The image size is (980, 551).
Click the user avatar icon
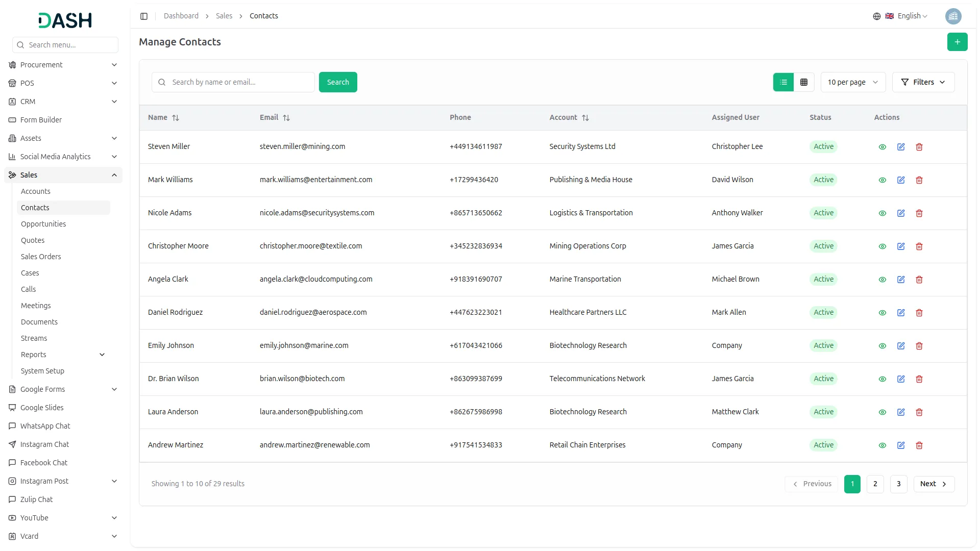point(953,16)
